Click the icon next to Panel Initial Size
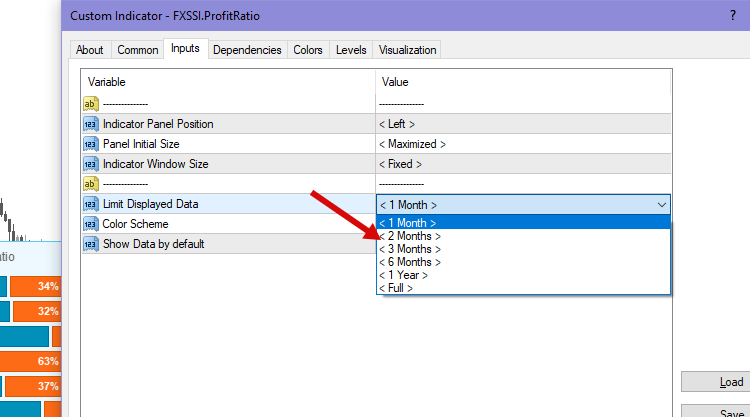The height and width of the screenshot is (417, 750). [91, 144]
